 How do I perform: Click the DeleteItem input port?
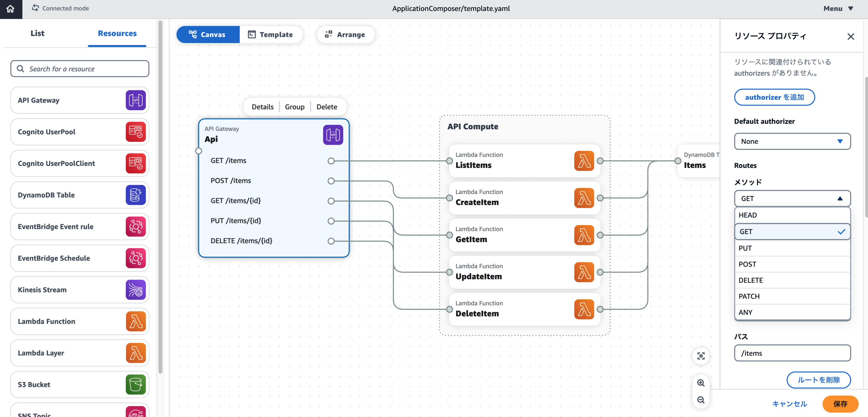coord(449,309)
